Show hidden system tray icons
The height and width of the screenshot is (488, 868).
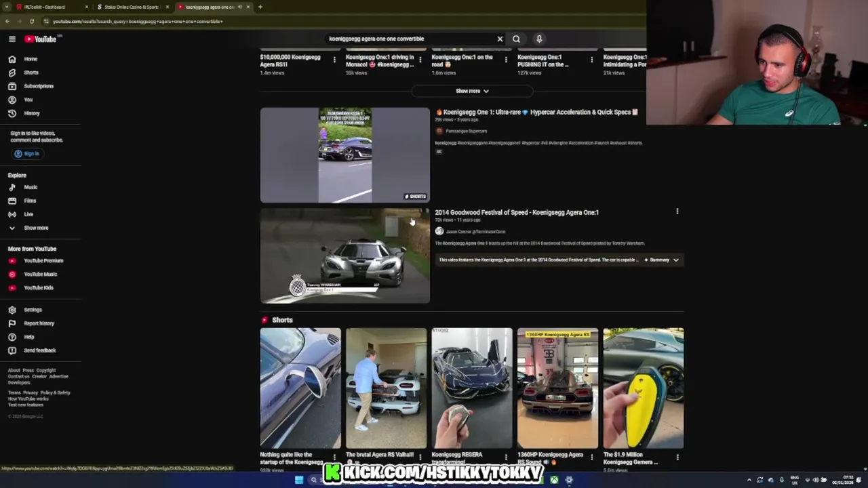coord(749,480)
